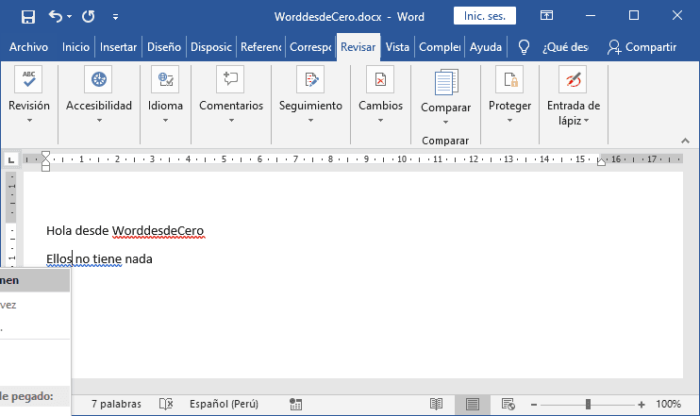This screenshot has width=700, height=416.
Task: Collapse the ribbon with the chevron arrow
Action: tap(685, 141)
